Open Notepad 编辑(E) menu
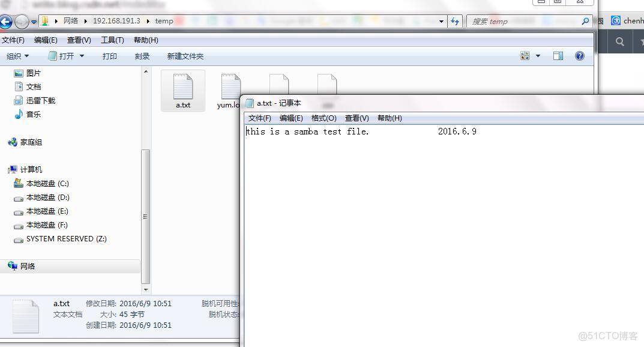This screenshot has height=347, width=644. tap(291, 118)
